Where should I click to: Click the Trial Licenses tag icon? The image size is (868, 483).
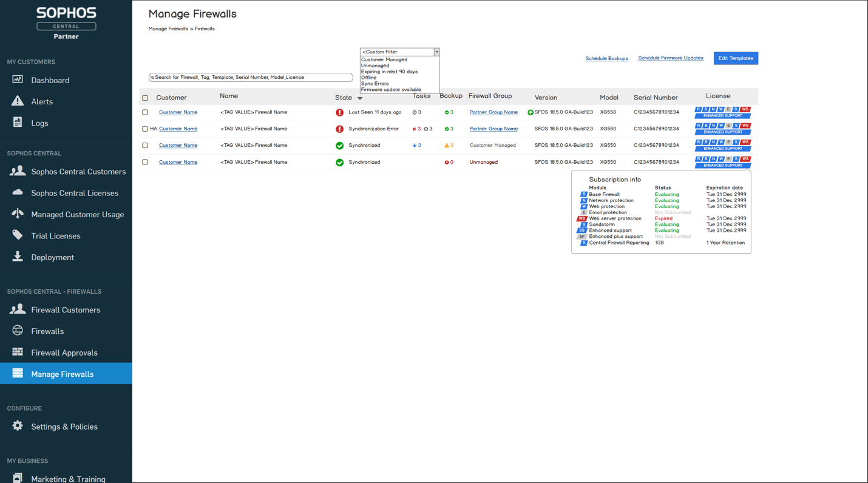(x=18, y=235)
